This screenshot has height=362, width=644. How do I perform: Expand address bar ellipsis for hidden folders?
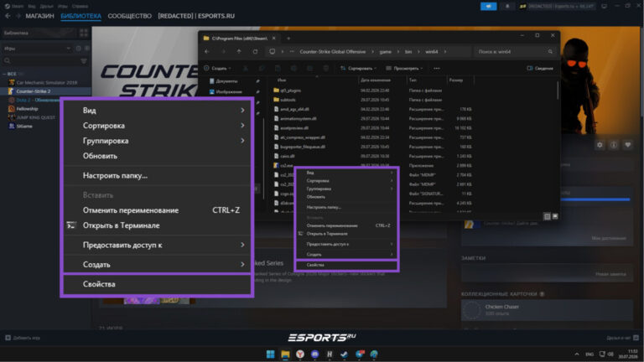click(292, 52)
